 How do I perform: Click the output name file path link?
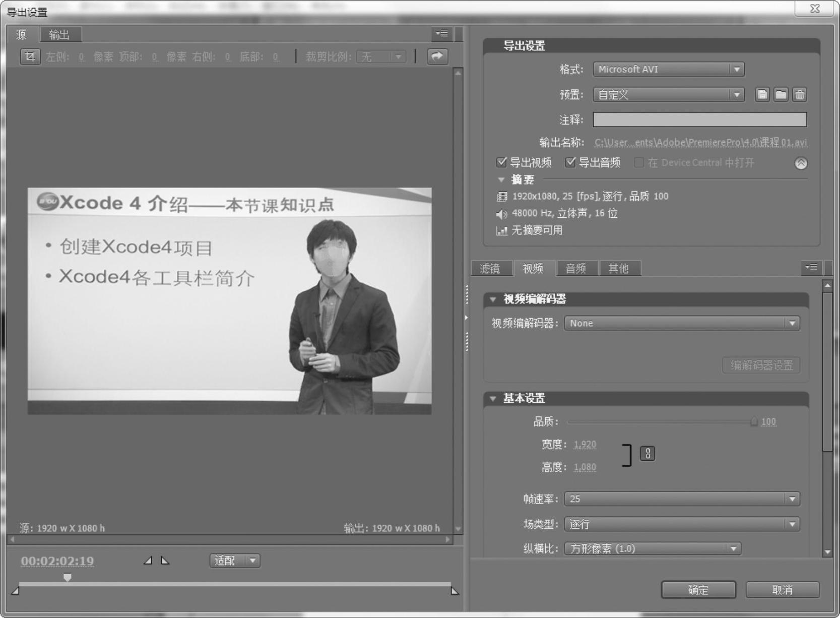pyautogui.click(x=701, y=143)
